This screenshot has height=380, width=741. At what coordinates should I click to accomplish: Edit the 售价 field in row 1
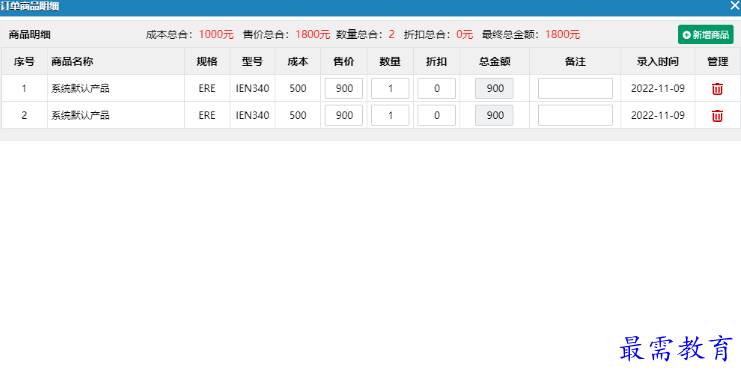(344, 88)
